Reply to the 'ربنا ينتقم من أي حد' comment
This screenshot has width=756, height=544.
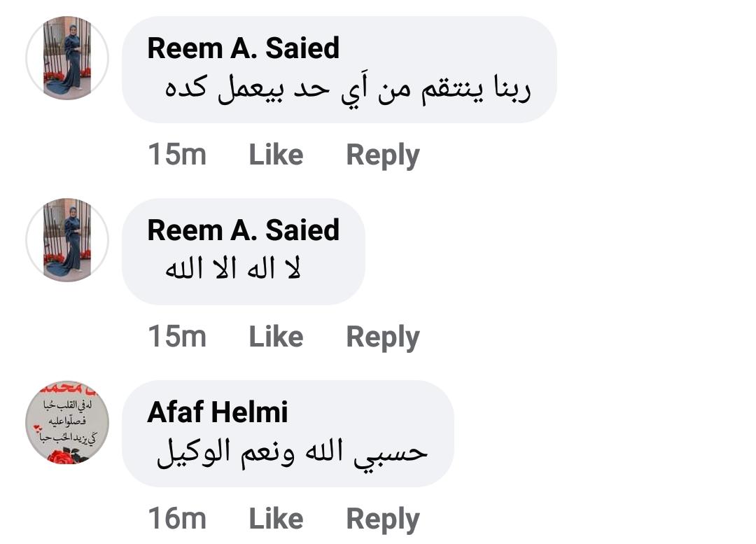click(x=383, y=155)
